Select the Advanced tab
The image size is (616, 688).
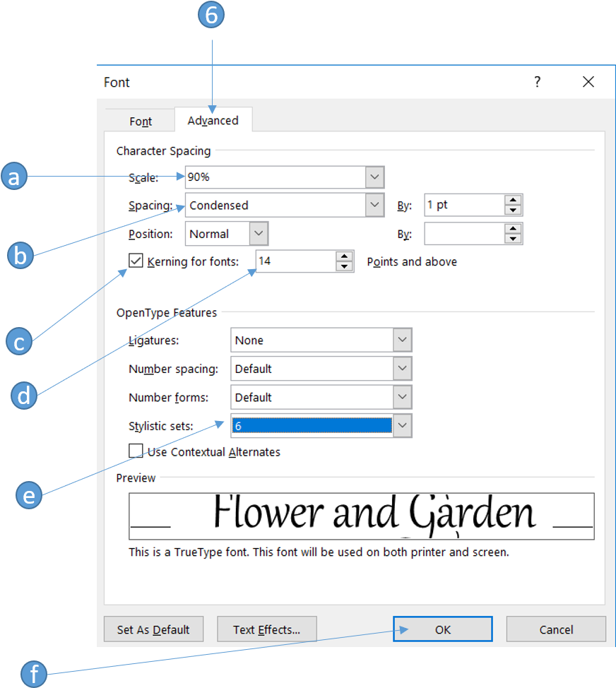click(213, 120)
